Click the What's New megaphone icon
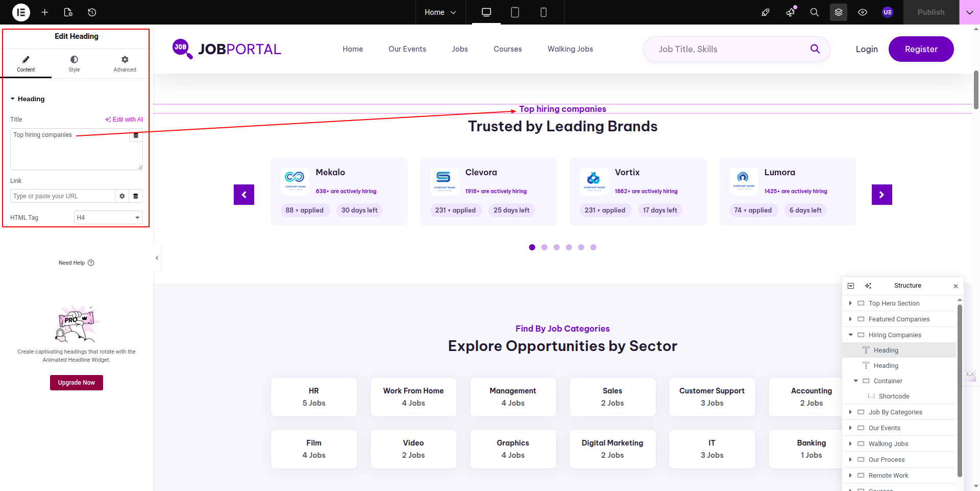This screenshot has height=491, width=980. [x=791, y=12]
